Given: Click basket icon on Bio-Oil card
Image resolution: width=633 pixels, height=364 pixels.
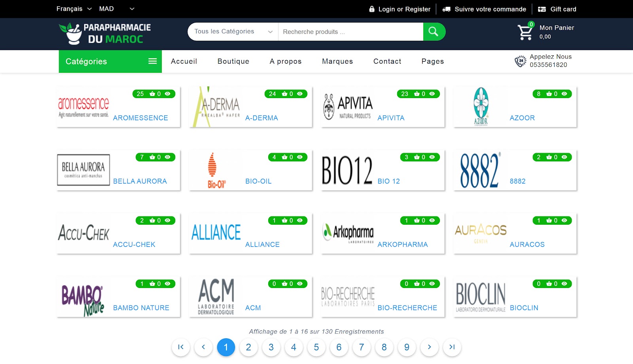Looking at the screenshot, I should 284,157.
